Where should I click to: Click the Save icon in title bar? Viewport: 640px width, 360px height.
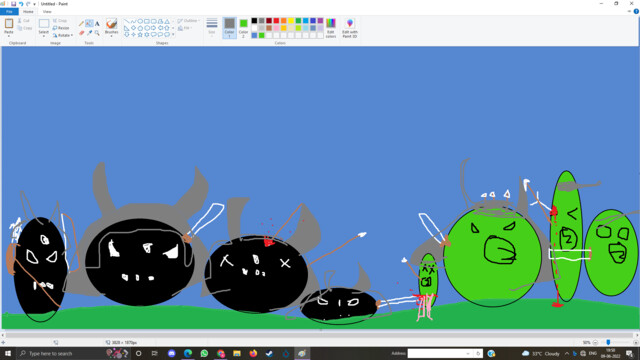coord(13,4)
